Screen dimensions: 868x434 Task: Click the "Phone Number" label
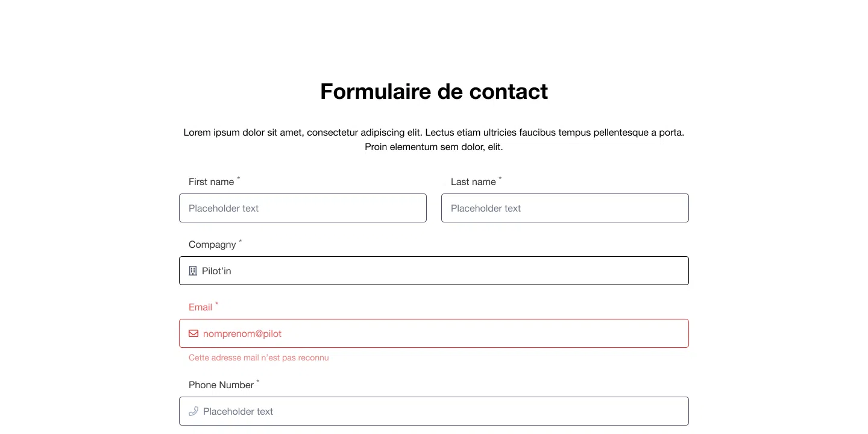[221, 385]
